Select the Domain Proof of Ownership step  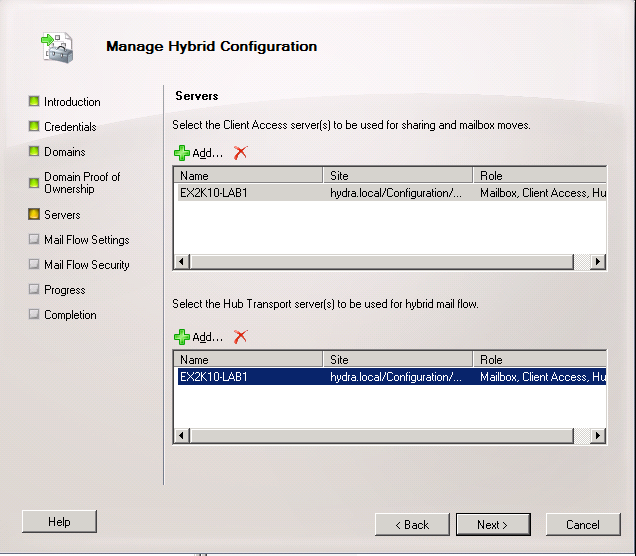pyautogui.click(x=82, y=182)
